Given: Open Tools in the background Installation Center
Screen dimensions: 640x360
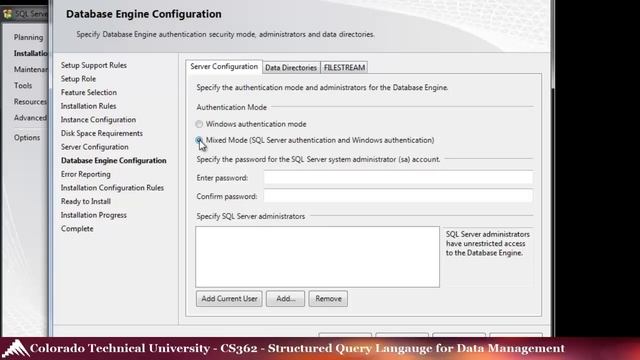Looking at the screenshot, I should click(x=23, y=85).
